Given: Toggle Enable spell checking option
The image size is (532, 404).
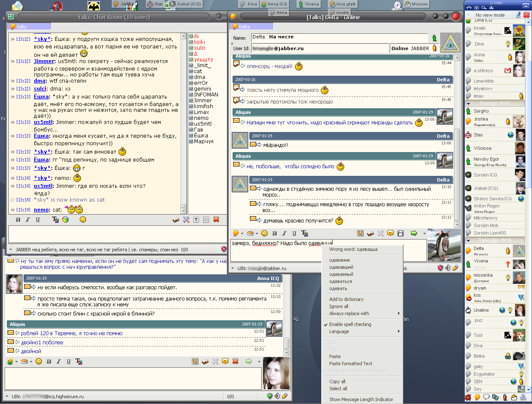Looking at the screenshot, I should click(x=350, y=324).
